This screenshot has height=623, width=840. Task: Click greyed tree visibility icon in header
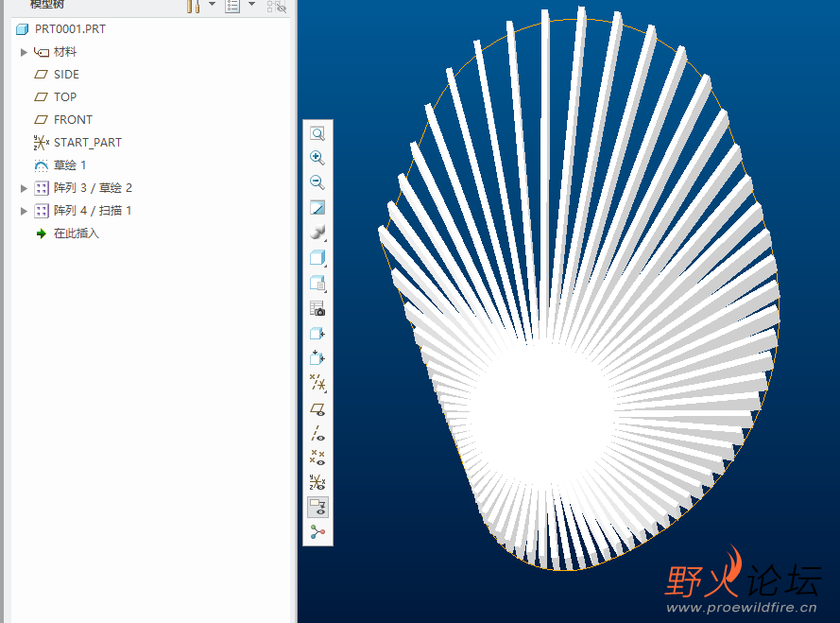(x=277, y=7)
